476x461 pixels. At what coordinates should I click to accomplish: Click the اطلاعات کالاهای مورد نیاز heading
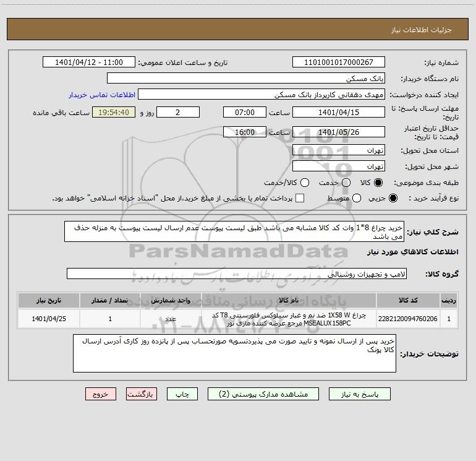point(412,252)
